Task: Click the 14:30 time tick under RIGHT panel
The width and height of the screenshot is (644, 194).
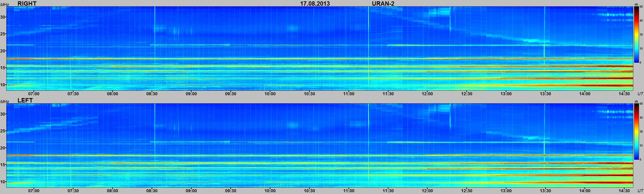Action: point(624,94)
